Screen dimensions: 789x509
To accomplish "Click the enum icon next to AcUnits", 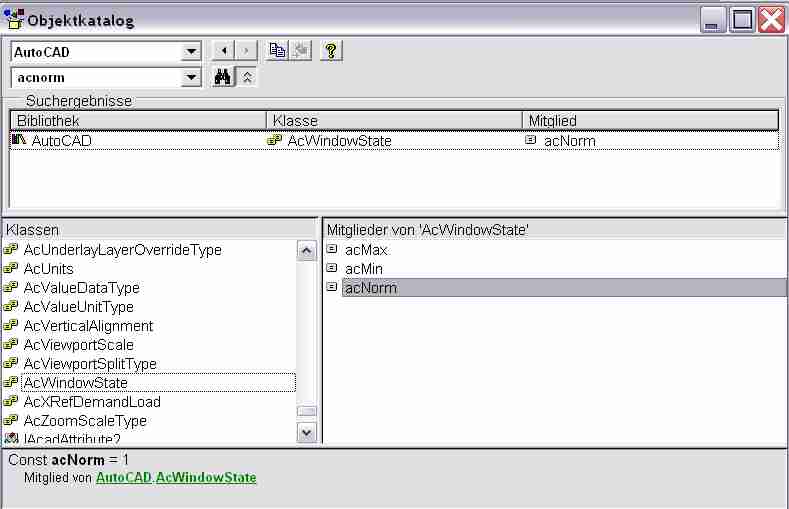I will (11, 268).
